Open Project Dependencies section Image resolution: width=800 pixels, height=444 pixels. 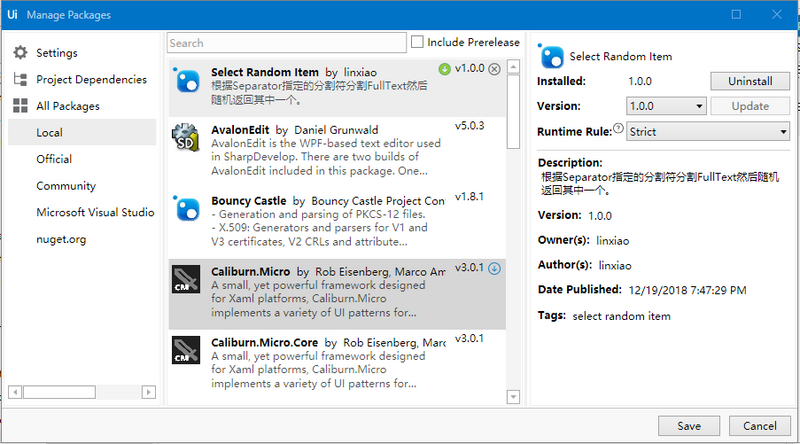(91, 79)
